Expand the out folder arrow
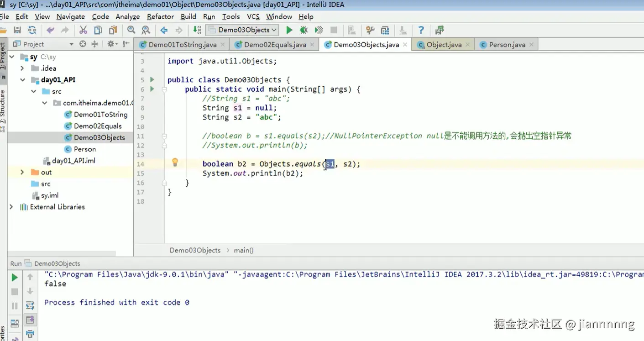This screenshot has width=644, height=341. click(22, 172)
